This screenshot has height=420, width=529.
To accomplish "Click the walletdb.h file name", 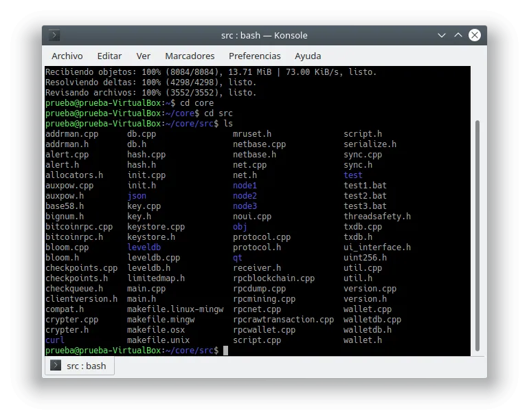I will (368, 330).
